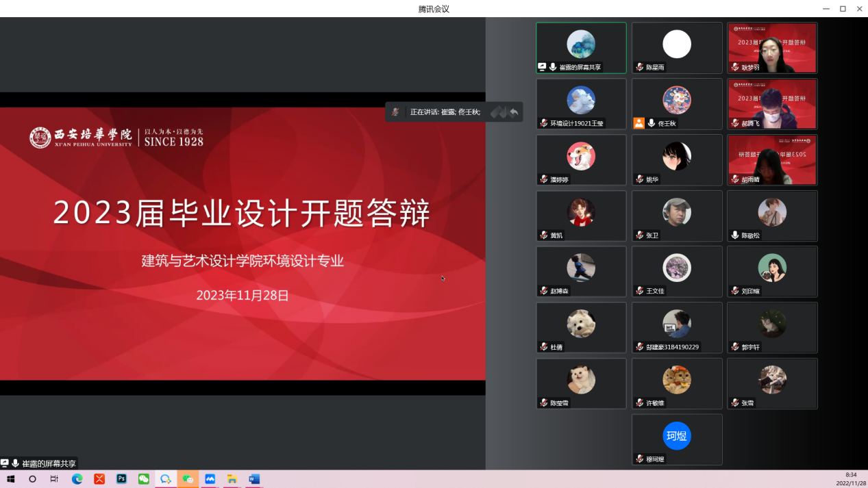The height and width of the screenshot is (488, 868).
Task: Click the 崔露的屏幕共享 label at bottom left
Action: (x=49, y=463)
